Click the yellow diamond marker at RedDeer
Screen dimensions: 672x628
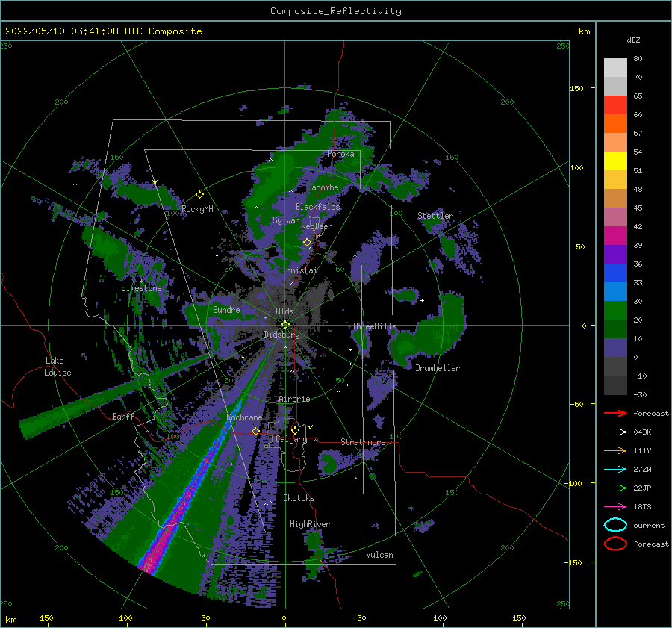[307, 243]
